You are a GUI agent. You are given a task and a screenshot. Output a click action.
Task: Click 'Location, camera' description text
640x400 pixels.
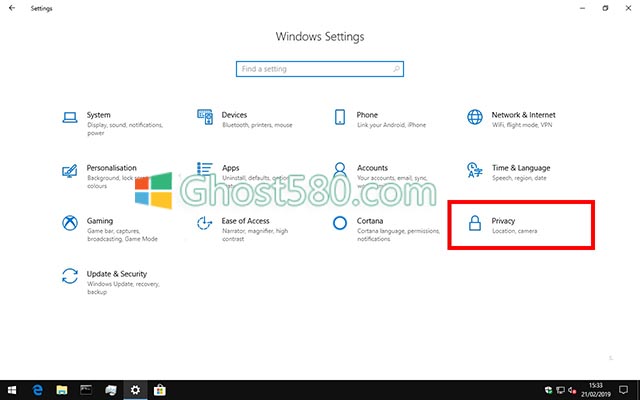click(514, 231)
